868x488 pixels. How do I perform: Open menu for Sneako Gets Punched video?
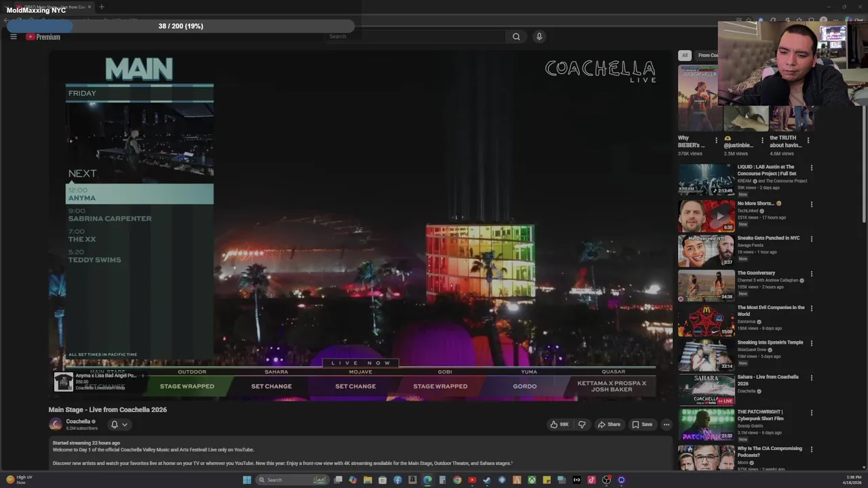(811, 239)
